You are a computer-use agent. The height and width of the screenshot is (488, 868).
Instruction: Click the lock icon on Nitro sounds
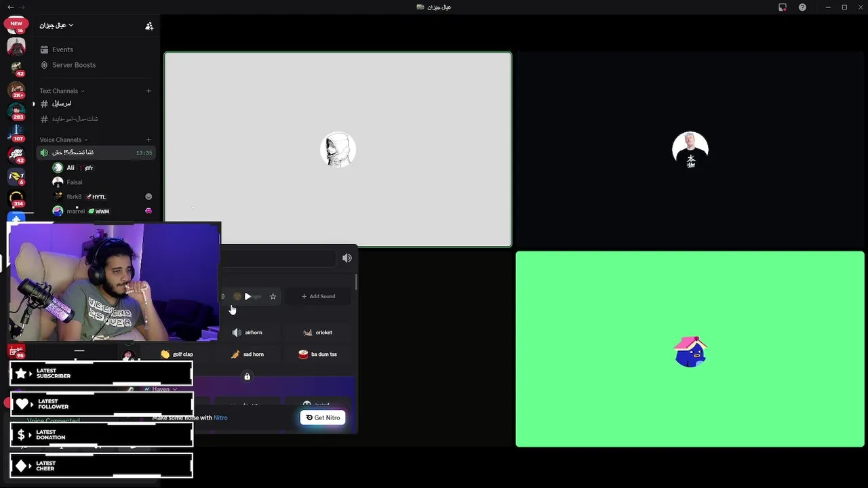pos(247,376)
